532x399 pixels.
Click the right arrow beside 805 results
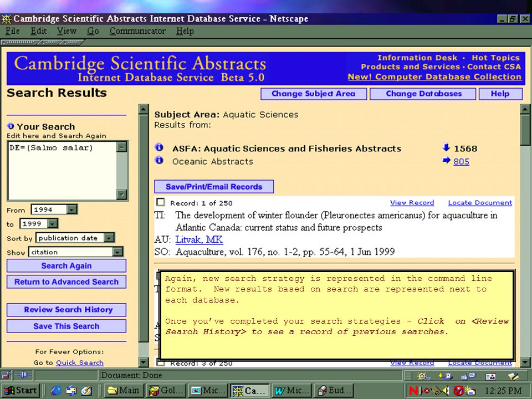(x=447, y=160)
